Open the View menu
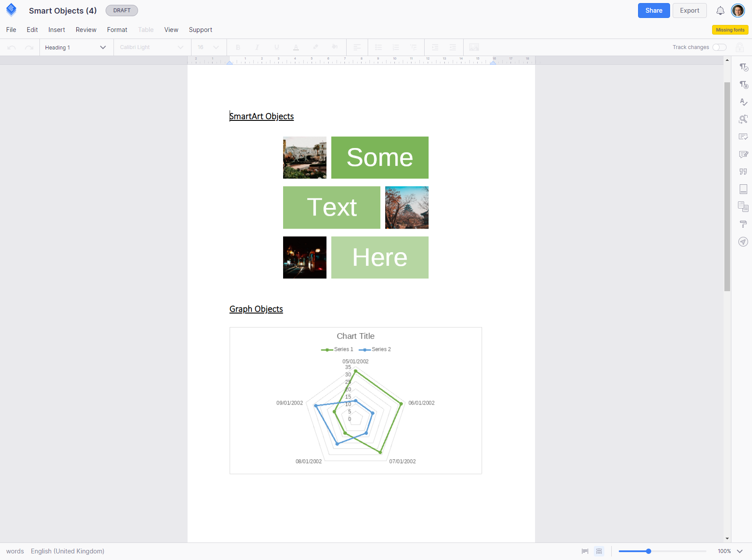The width and height of the screenshot is (752, 560). [x=171, y=30]
